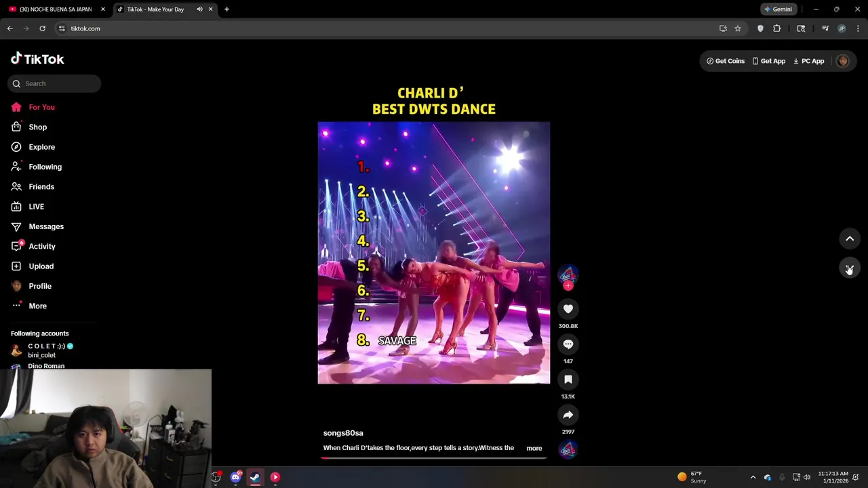
Task: Open the comments on the video
Action: [568, 344]
